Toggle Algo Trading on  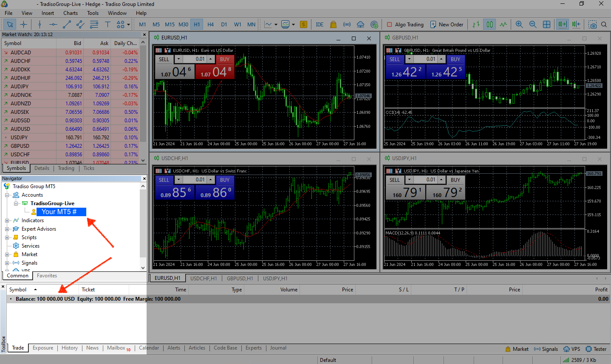[405, 24]
